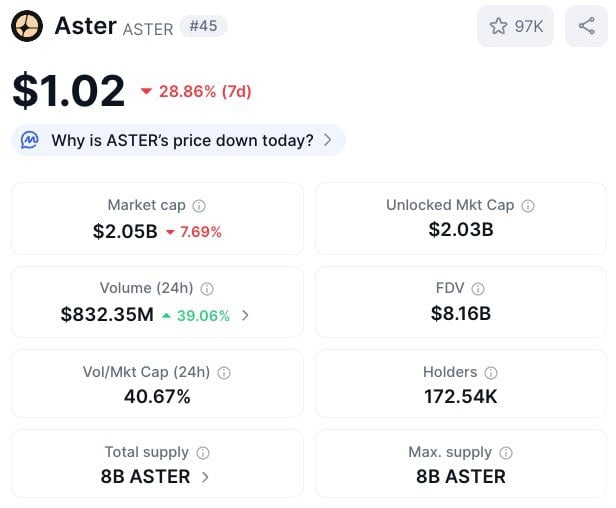
Task: Expand Total supply 8B ASTER chevron
Action: point(205,477)
